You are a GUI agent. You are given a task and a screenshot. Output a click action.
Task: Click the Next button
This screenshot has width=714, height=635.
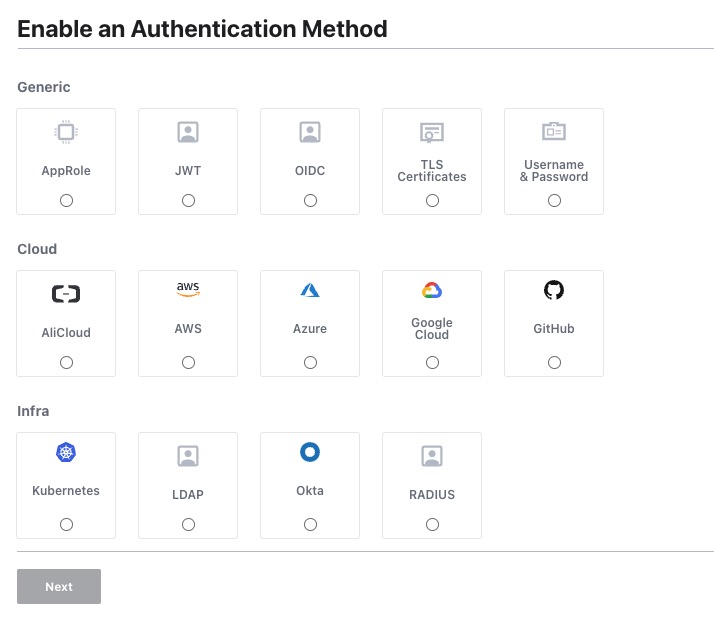pyautogui.click(x=59, y=586)
